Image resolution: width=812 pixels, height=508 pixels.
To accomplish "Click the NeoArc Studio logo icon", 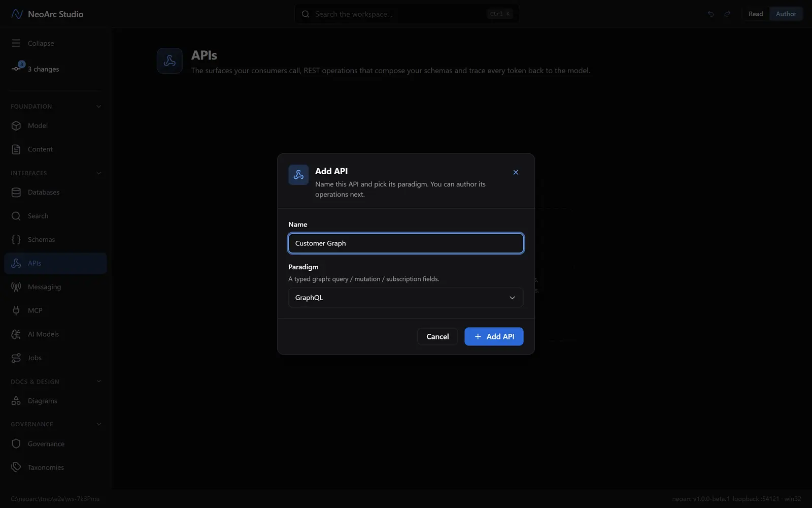I will pos(17,14).
